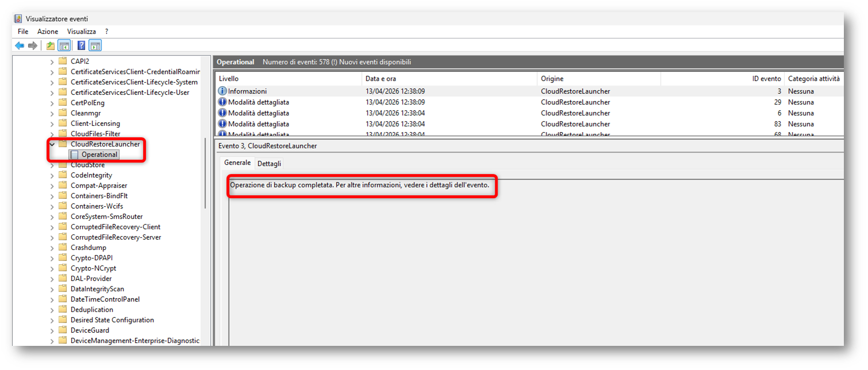Image resolution: width=868 pixels, height=370 pixels.
Task: Toggle the show/hide Action pane icon
Action: [95, 46]
